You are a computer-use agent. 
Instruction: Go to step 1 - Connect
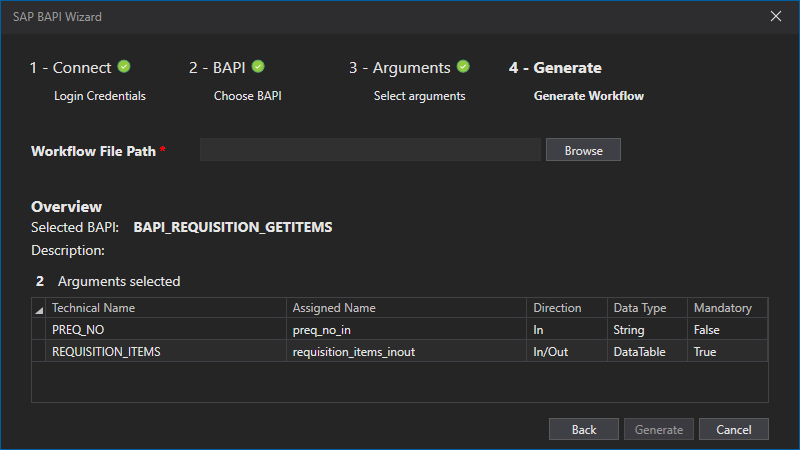point(70,67)
